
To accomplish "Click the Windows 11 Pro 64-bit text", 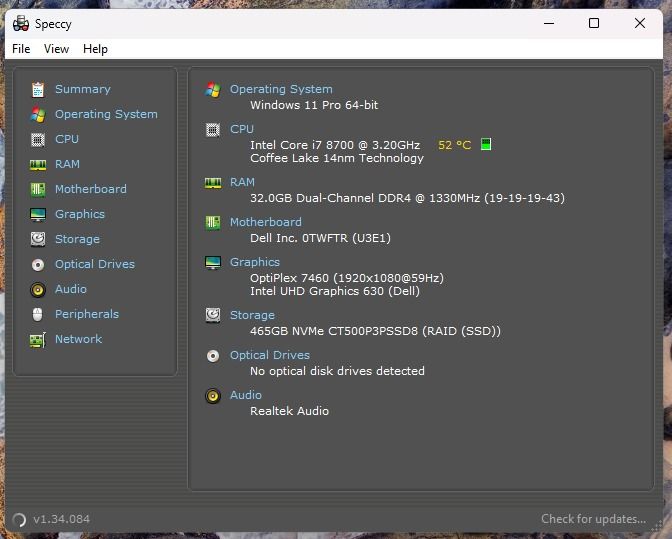I will 314,105.
